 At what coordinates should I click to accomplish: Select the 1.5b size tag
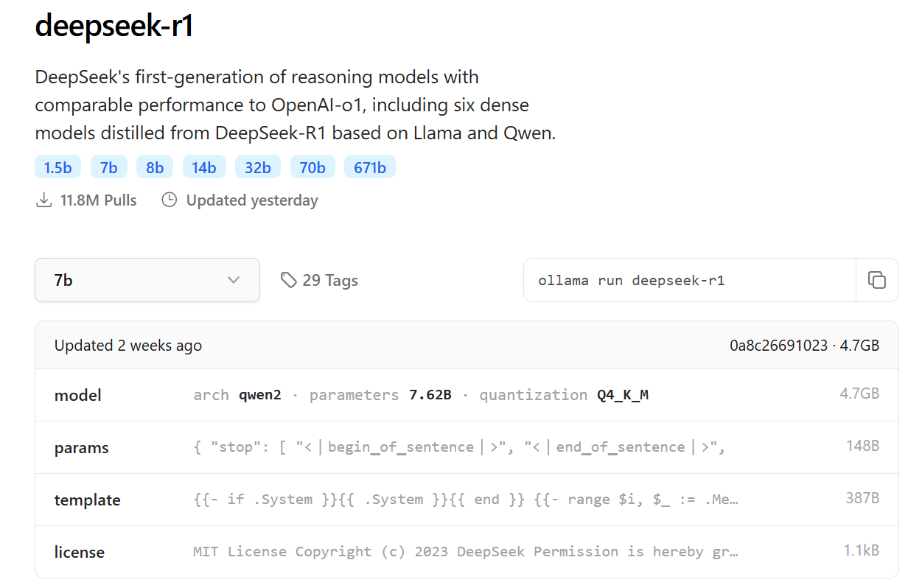[x=57, y=167]
